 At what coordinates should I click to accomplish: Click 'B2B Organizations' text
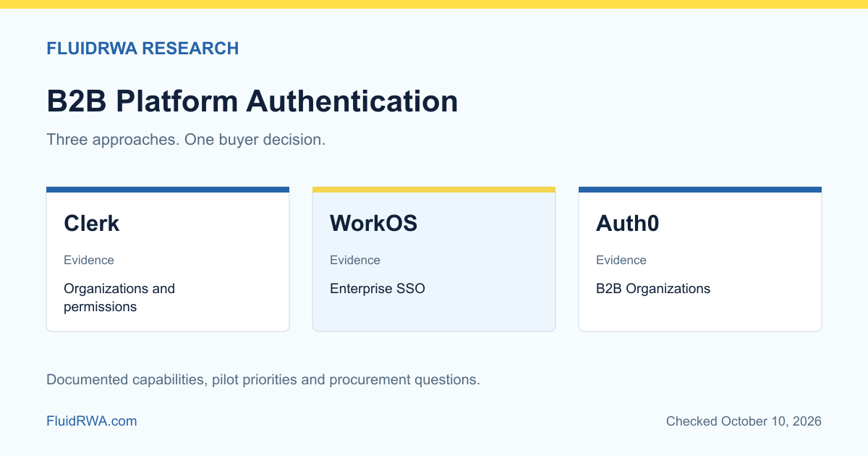653,289
